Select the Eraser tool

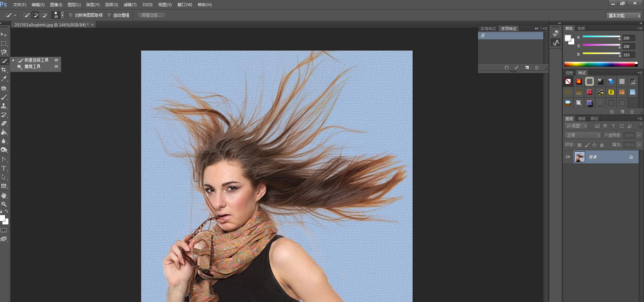coord(4,123)
